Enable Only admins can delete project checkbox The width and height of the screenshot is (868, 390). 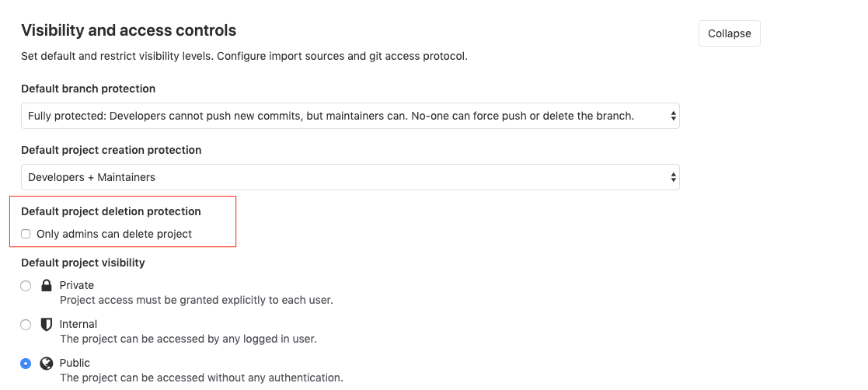[26, 234]
